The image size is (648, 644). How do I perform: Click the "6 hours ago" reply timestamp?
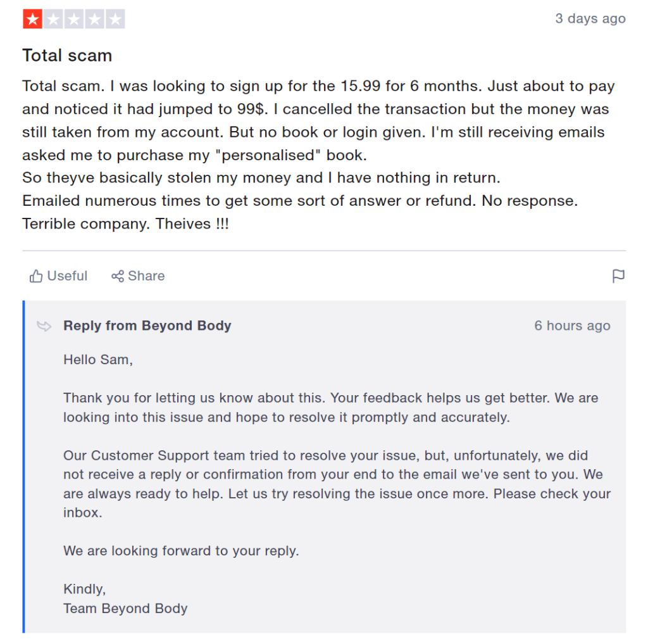pyautogui.click(x=572, y=325)
